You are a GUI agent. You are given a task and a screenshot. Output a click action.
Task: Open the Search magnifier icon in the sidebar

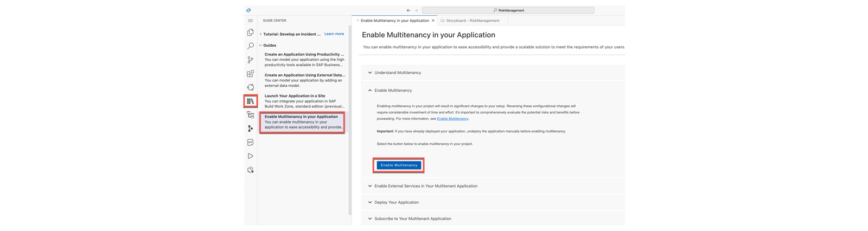click(x=250, y=46)
